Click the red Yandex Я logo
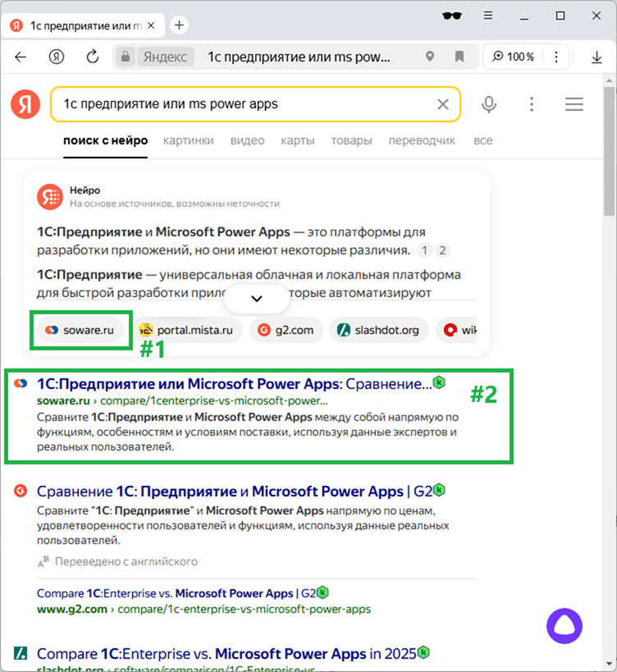Image resolution: width=617 pixels, height=672 pixels. 25,104
